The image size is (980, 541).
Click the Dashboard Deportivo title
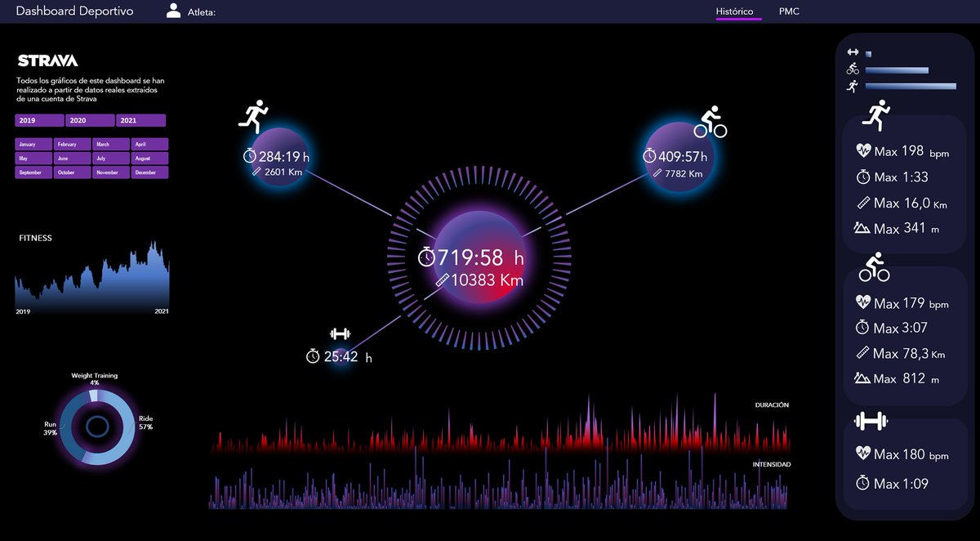pos(74,11)
